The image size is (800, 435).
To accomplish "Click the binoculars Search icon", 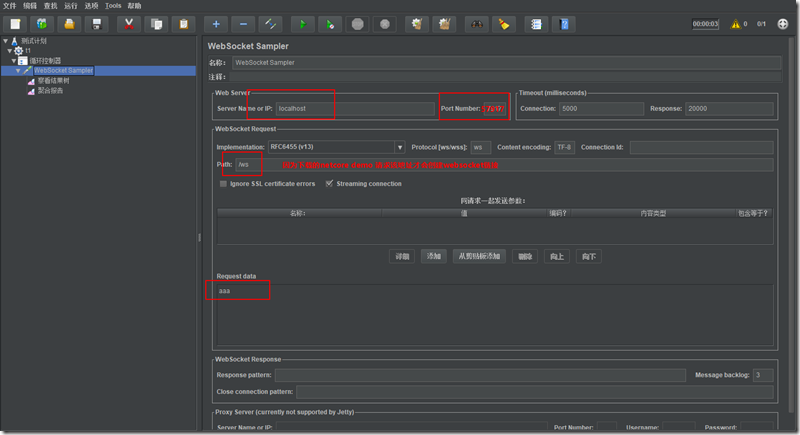I will (477, 24).
